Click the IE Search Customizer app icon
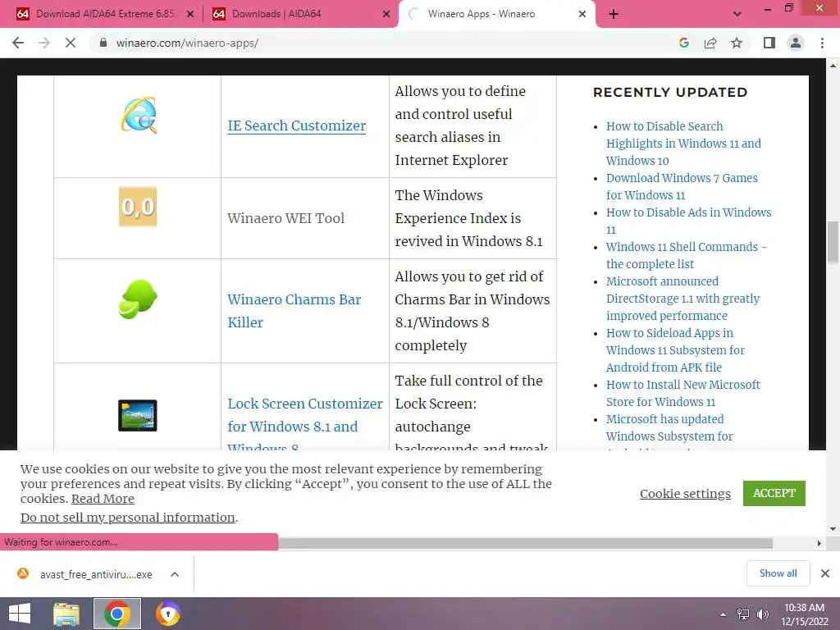Image resolution: width=840 pixels, height=630 pixels. pyautogui.click(x=139, y=115)
